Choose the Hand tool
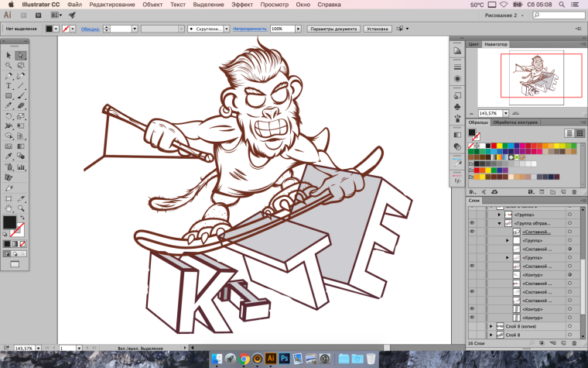588x368 pixels. (9, 208)
